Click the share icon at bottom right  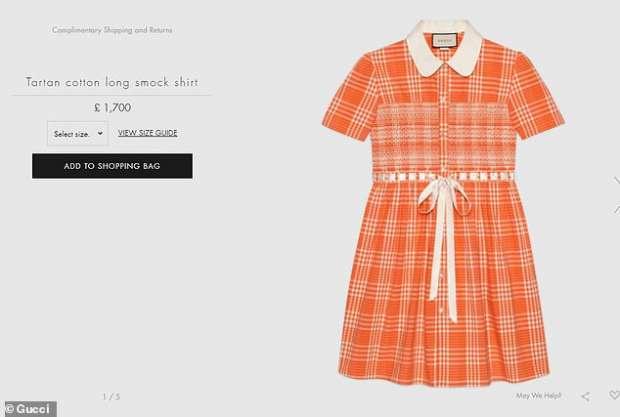pyautogui.click(x=585, y=397)
